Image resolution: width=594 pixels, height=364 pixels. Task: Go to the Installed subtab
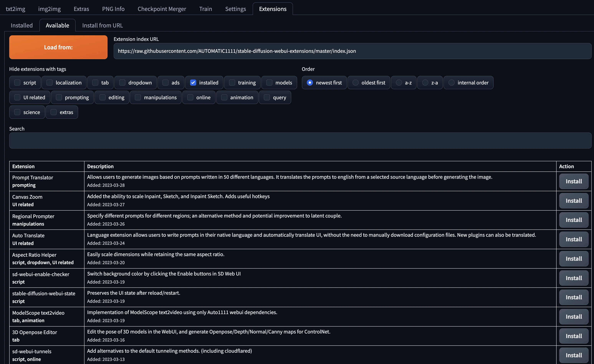(22, 25)
